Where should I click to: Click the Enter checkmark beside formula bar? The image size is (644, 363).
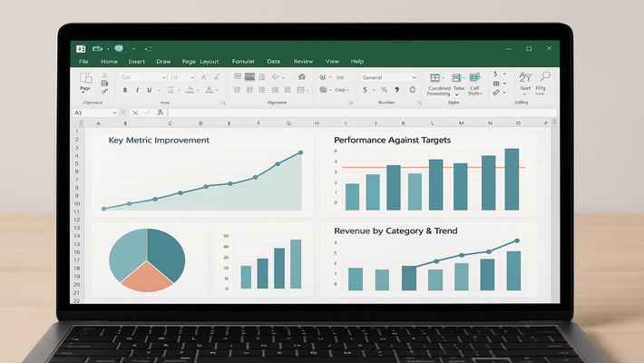147,113
